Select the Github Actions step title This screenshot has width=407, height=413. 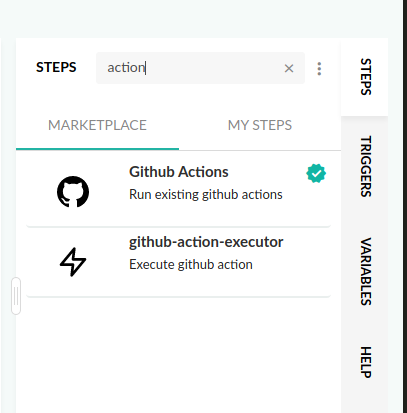point(179,172)
